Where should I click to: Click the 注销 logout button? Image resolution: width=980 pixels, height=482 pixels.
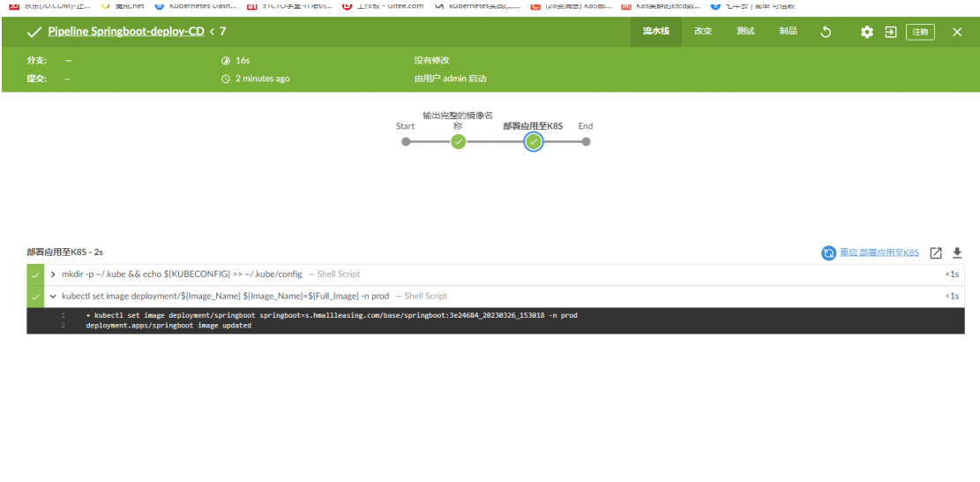click(x=920, y=32)
